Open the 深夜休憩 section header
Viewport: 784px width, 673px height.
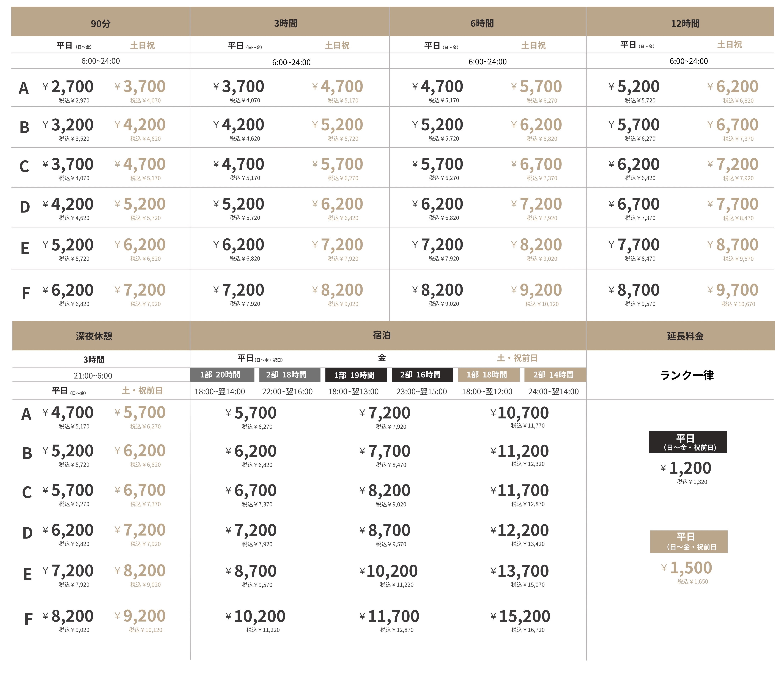tap(94, 336)
